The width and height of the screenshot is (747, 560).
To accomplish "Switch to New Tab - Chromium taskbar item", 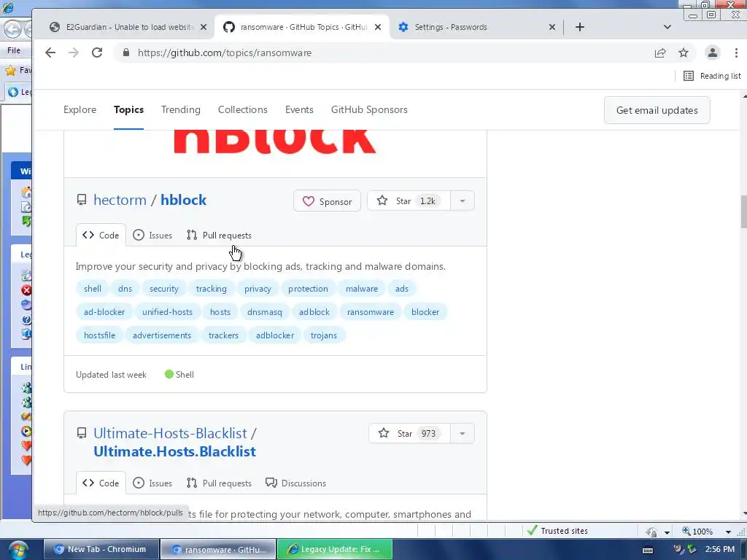I will (101, 549).
